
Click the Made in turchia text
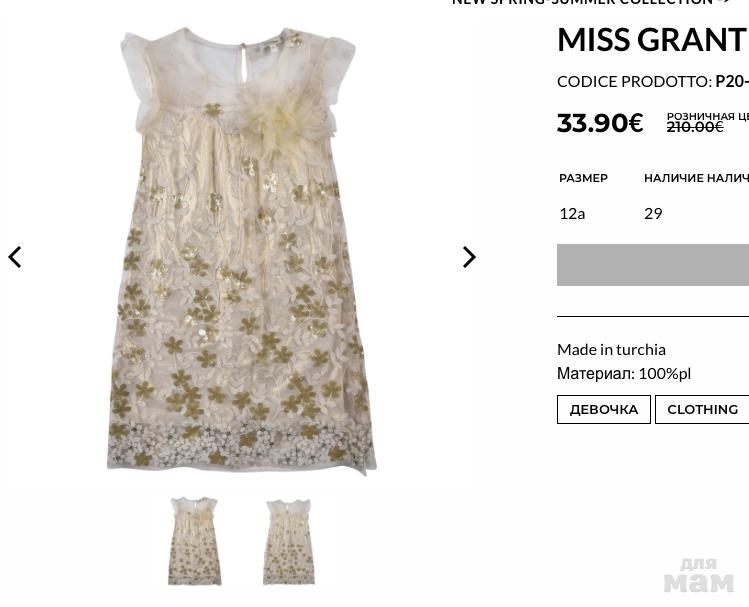click(x=611, y=350)
